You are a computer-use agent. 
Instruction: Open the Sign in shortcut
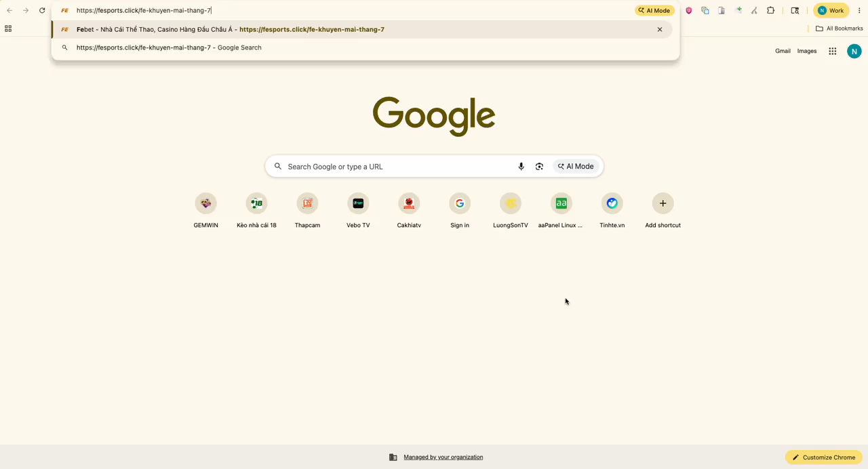460,211
